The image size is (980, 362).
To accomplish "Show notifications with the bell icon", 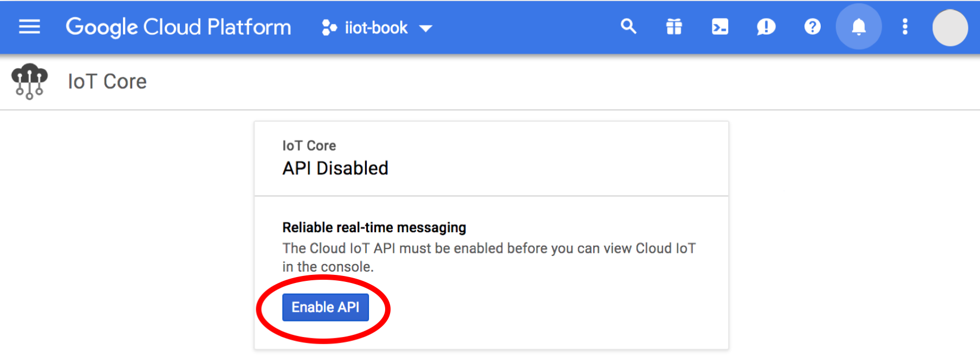I will (859, 27).
